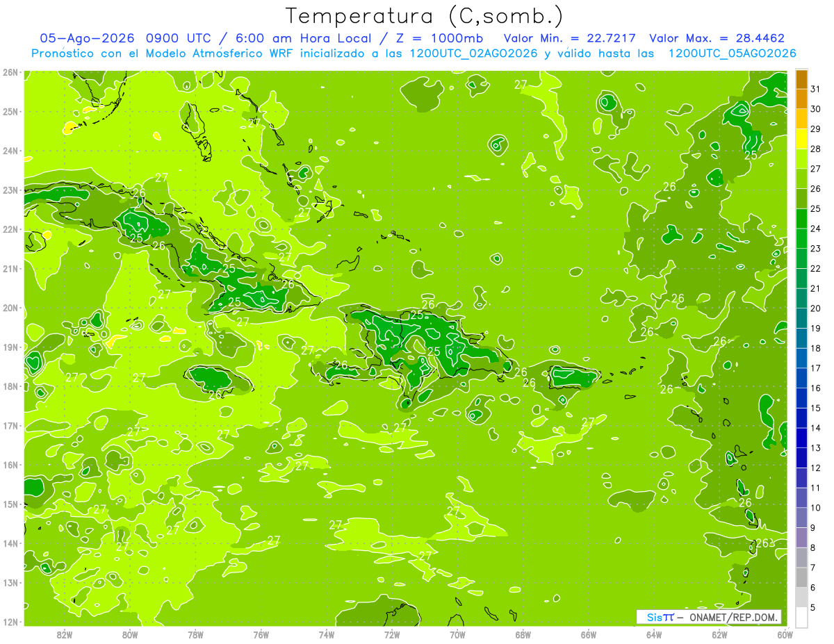This screenshot has width=834, height=644.
Task: Click the '82W' longitude axis label
Action: 65,634
